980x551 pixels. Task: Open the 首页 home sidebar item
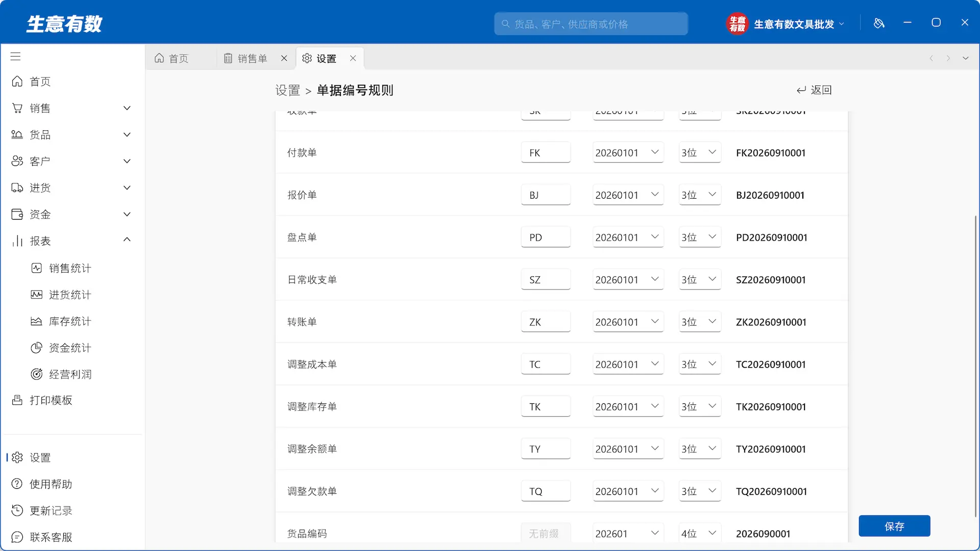point(71,82)
